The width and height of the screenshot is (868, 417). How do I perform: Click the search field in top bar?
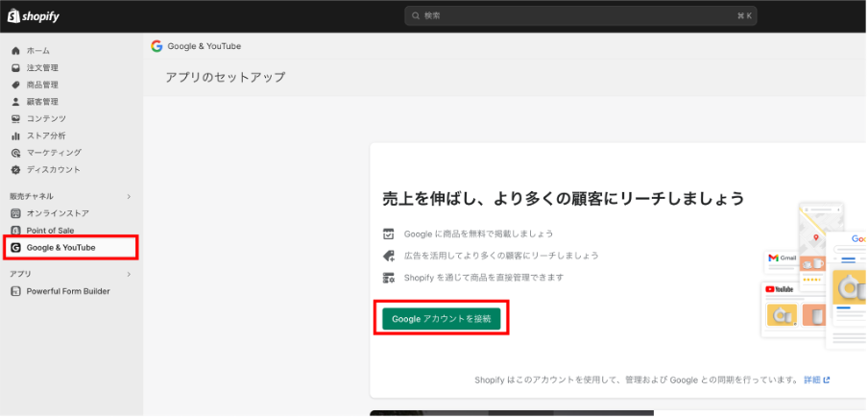click(x=581, y=16)
